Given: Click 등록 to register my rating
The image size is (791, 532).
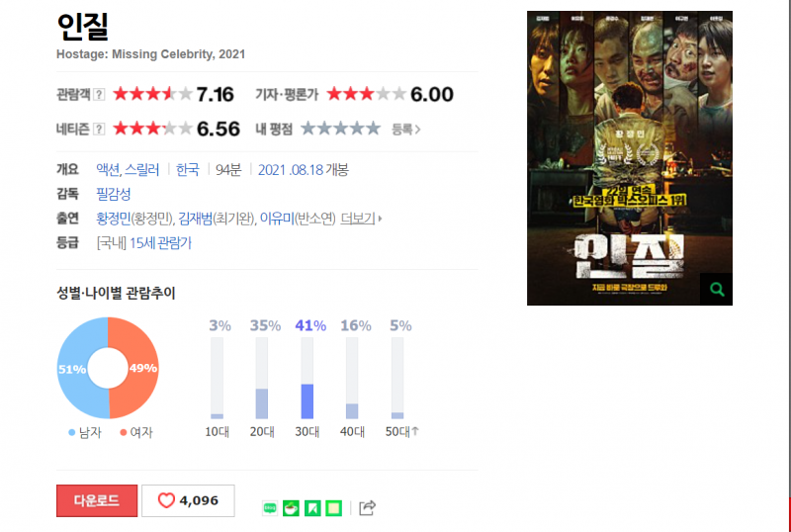Looking at the screenshot, I should coord(406,130).
